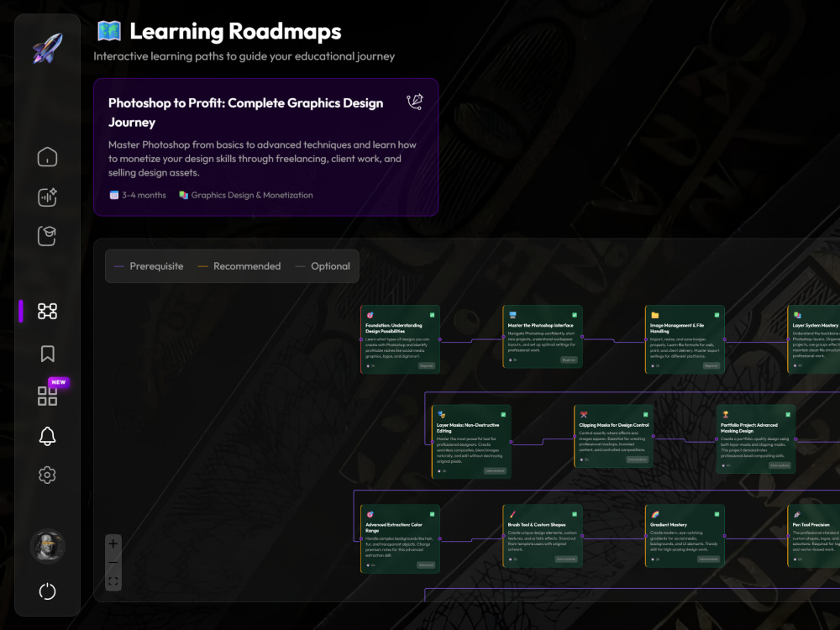Click the Photoshop to Profit roadmap title
This screenshot has height=630, width=840.
pos(246,113)
